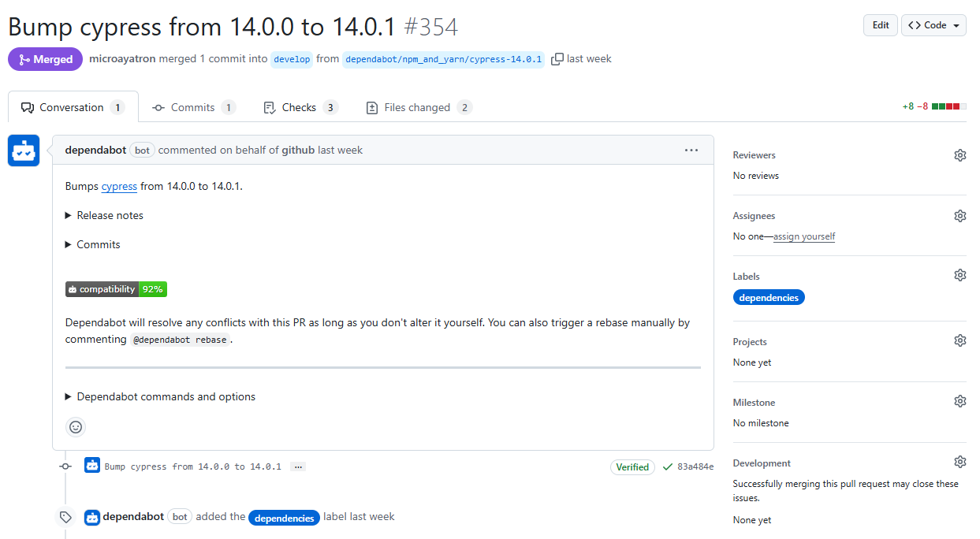The image size is (980, 539).
Task: Open the dependabot/npm_and_yarn/cypress-14.0.1 branch link
Action: coord(443,59)
